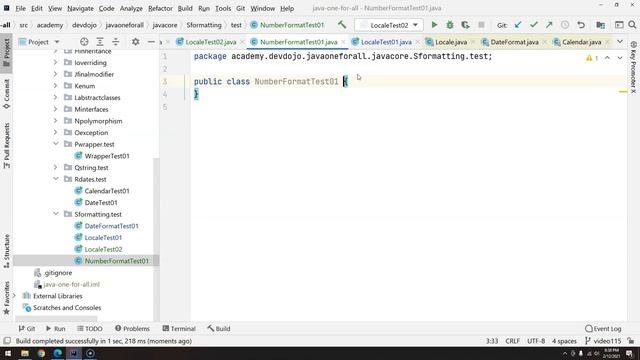Open the Commit side tool window

tap(7, 94)
